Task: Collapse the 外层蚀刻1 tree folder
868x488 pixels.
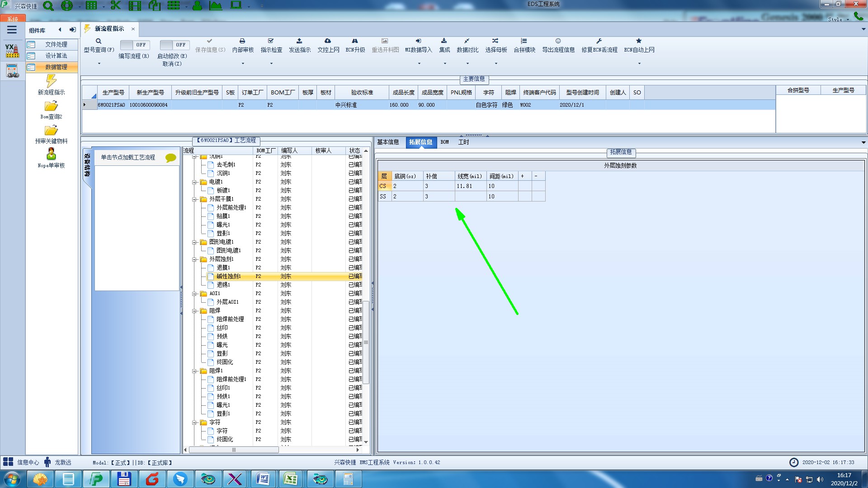Action: (194, 259)
